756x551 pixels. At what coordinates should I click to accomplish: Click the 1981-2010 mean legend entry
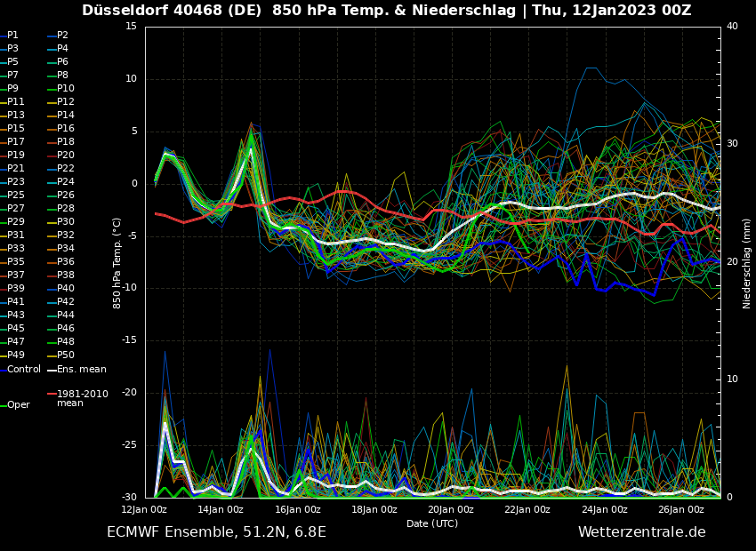(x=82, y=398)
